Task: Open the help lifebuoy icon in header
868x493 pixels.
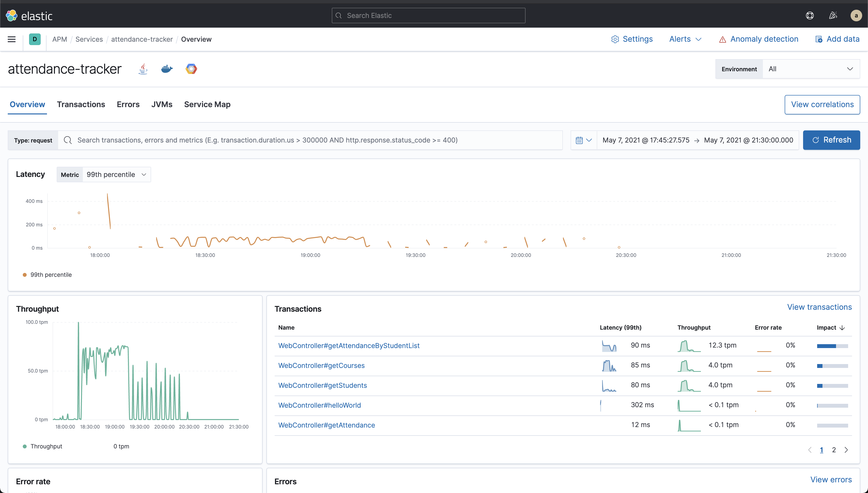Action: (810, 15)
